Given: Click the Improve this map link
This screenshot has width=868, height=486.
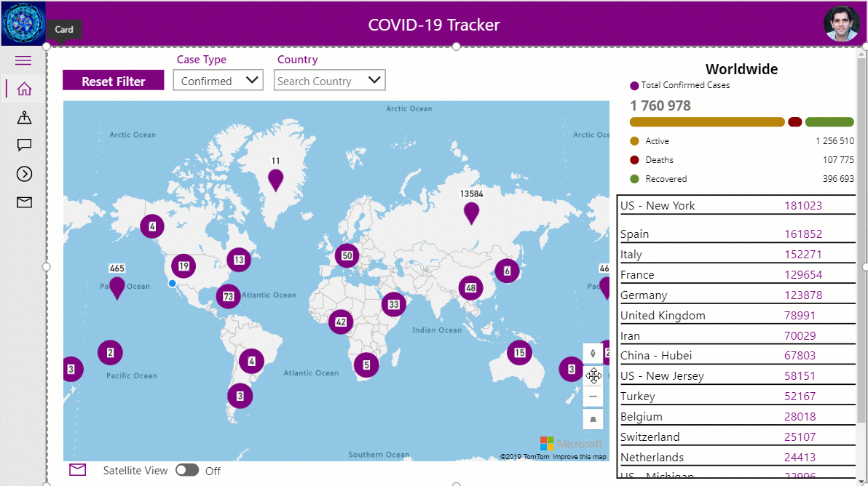Looking at the screenshot, I should click(x=579, y=457).
